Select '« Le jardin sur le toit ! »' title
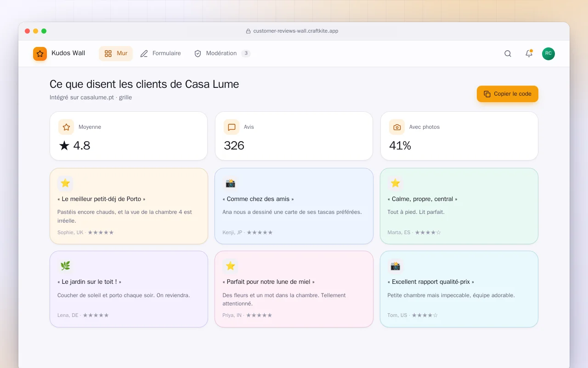 (90, 282)
